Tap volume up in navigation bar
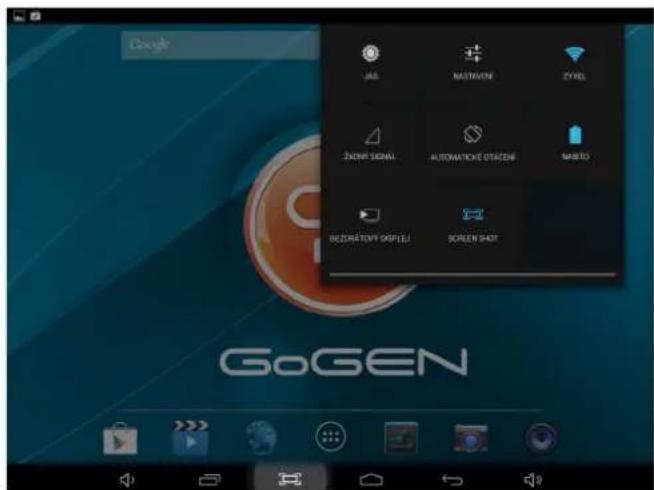The image size is (654, 490). point(533,480)
